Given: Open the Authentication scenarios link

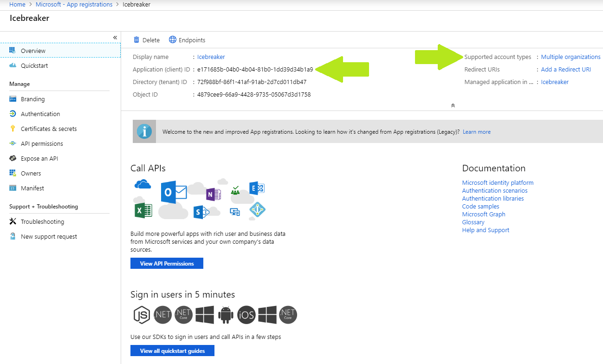Looking at the screenshot, I should 495,190.
